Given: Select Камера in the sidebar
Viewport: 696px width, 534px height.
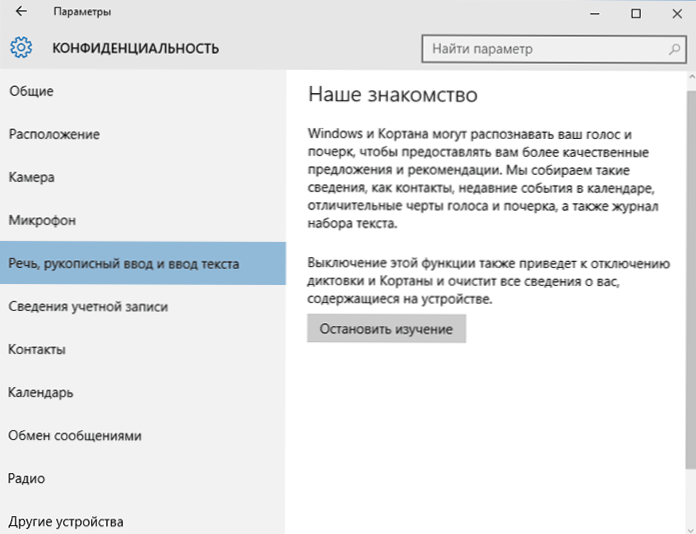Looking at the screenshot, I should [143, 177].
